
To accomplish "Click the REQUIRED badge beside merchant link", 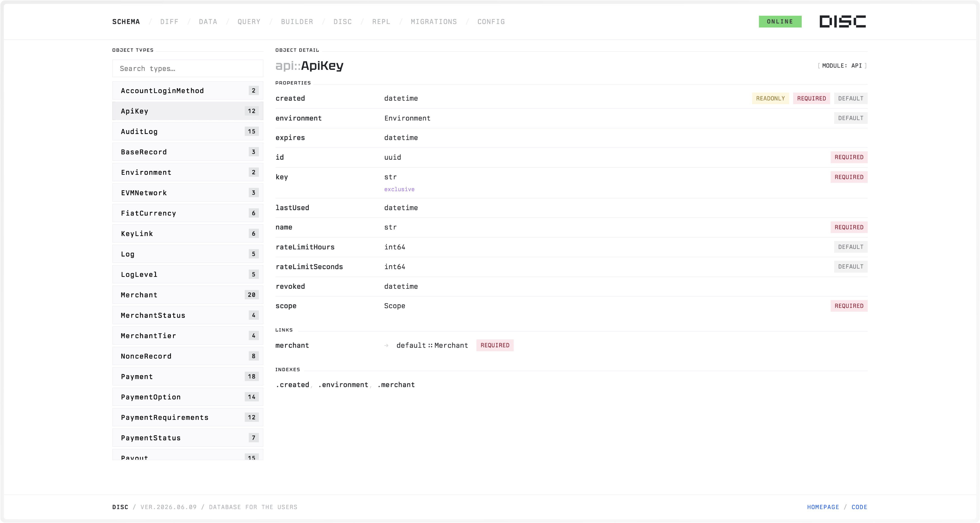I will click(x=495, y=345).
